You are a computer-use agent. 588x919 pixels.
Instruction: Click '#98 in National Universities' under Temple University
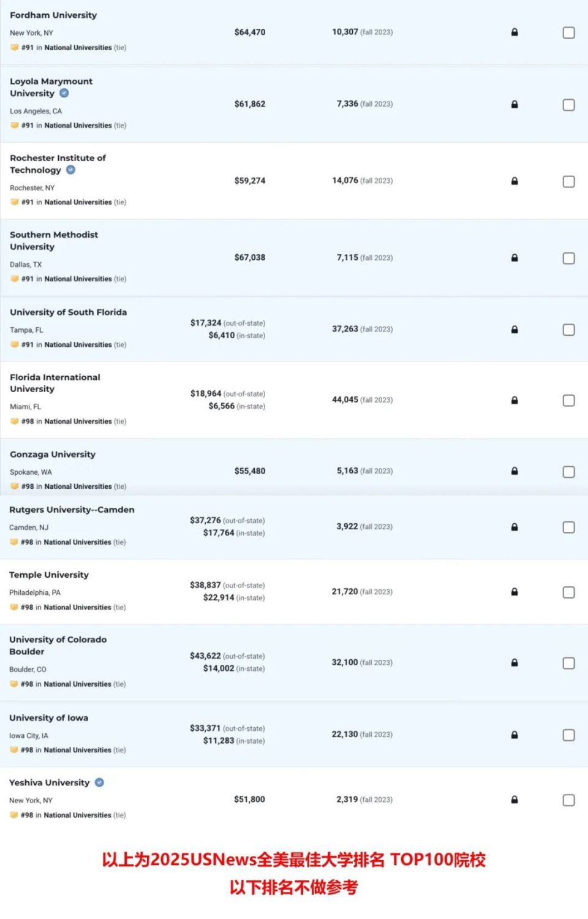click(69, 607)
